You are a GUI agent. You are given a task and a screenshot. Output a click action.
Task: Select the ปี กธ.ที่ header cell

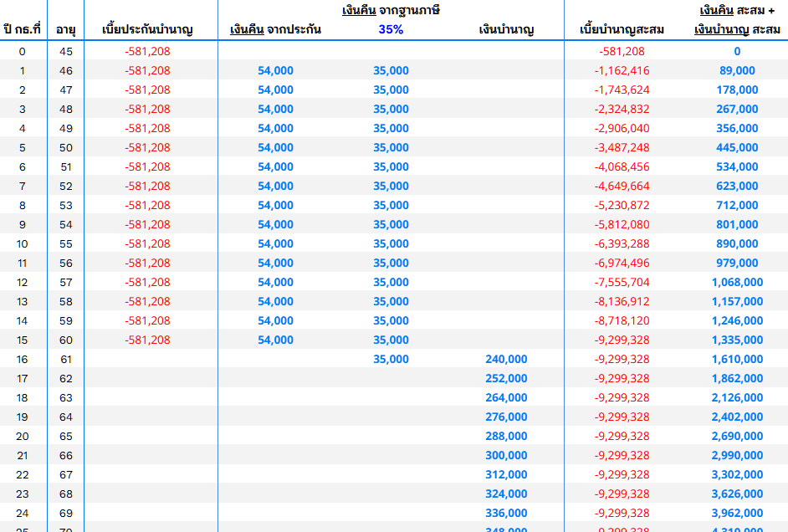(22, 29)
